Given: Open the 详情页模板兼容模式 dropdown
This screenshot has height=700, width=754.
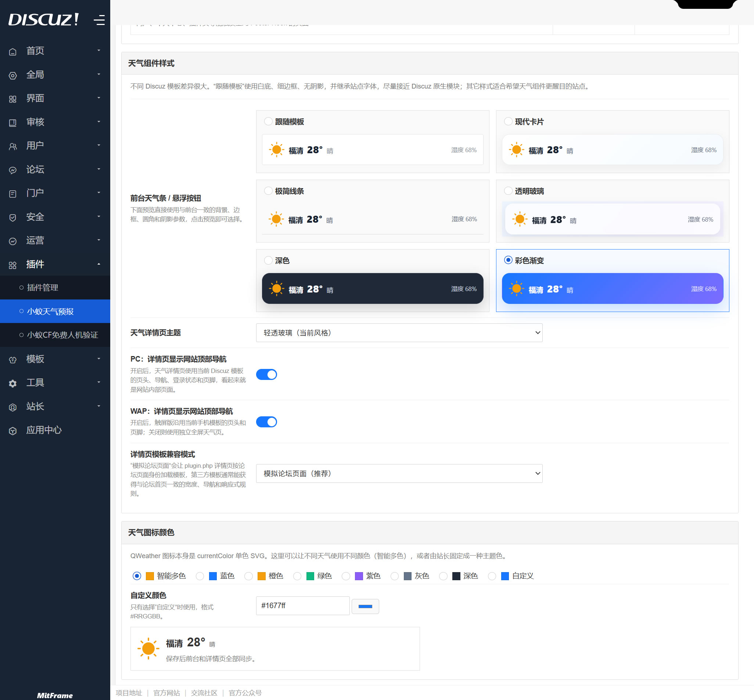Looking at the screenshot, I should 399,473.
